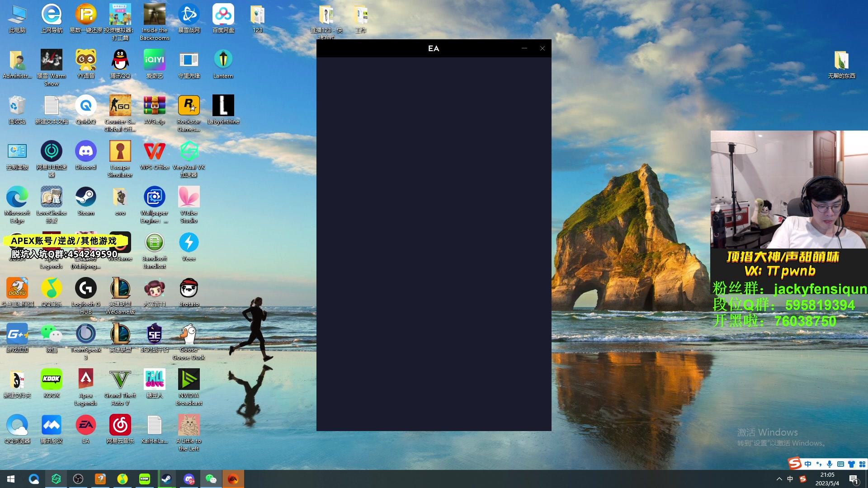Open the Discord desktop shortcut
Screen dimensions: 868x488
(85, 151)
